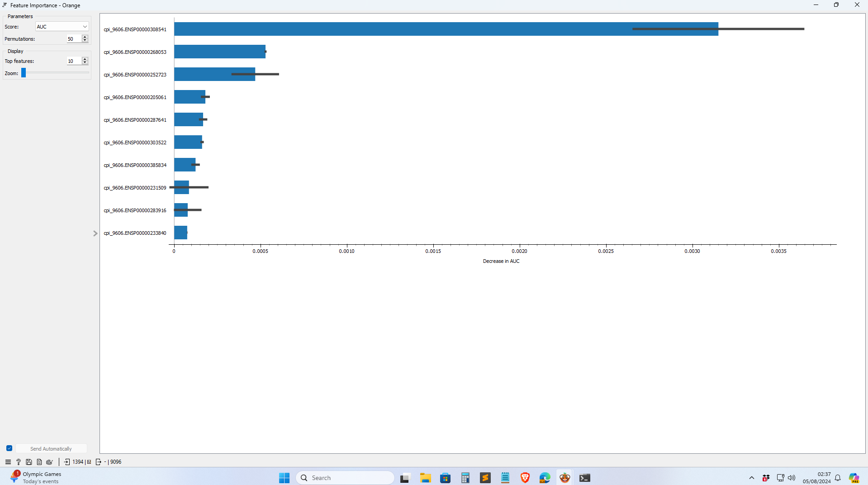Click the Send Automatically button
This screenshot has height=485, width=868.
tap(51, 448)
